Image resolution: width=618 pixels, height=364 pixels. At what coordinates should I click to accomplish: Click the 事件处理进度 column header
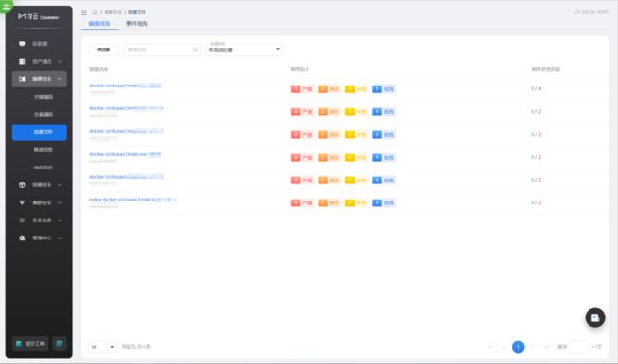546,69
